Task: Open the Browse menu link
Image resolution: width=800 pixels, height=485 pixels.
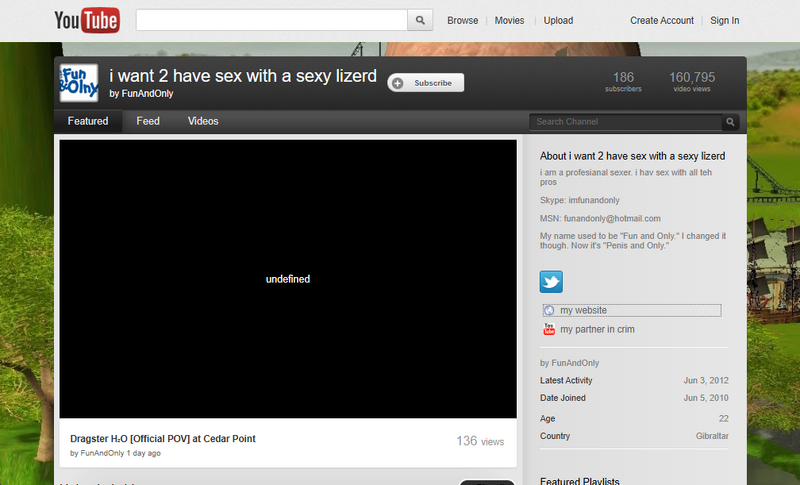Action: (x=463, y=20)
